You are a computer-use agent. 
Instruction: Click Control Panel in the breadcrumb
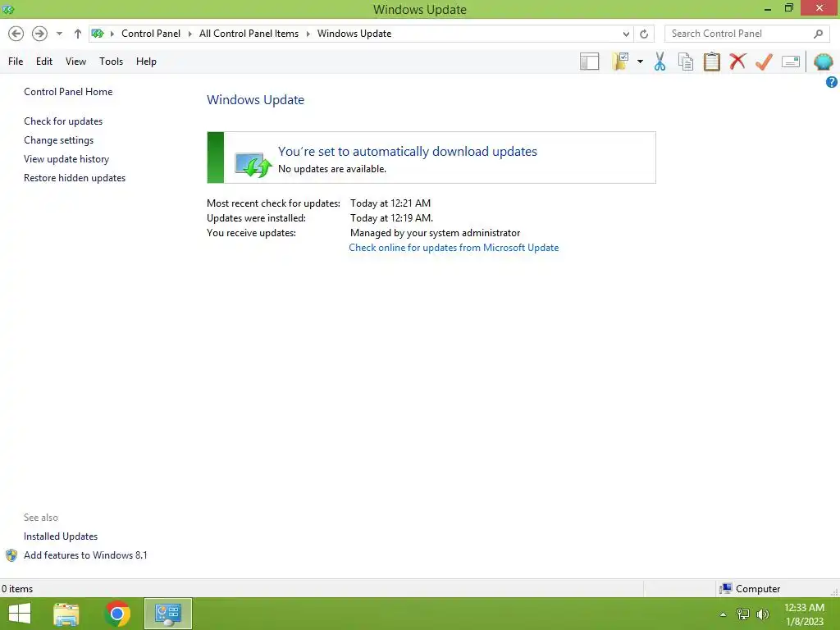(151, 34)
